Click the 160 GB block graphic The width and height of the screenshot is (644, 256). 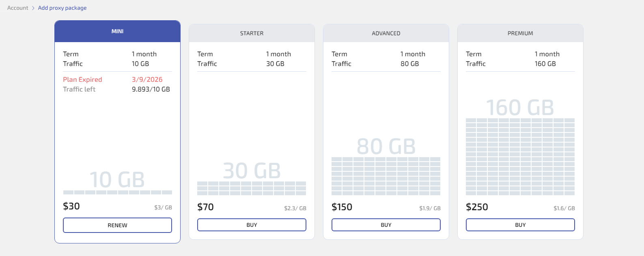(x=520, y=156)
